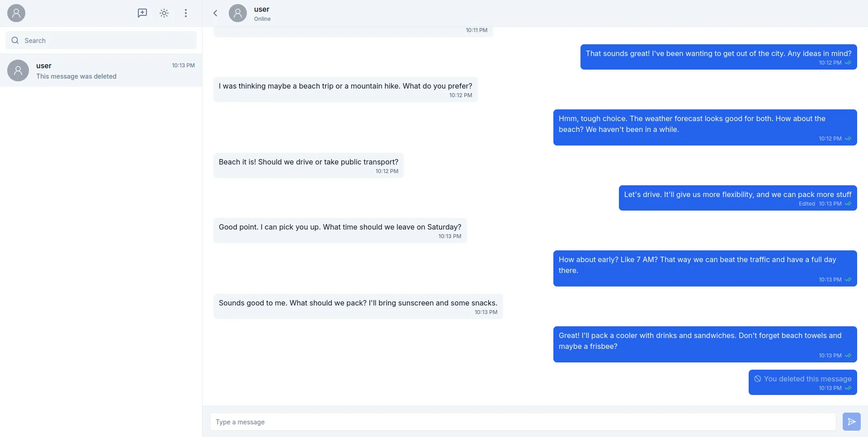Screen dimensions: 868x437
Task: Open the chat header showing user Online
Action: (x=262, y=13)
